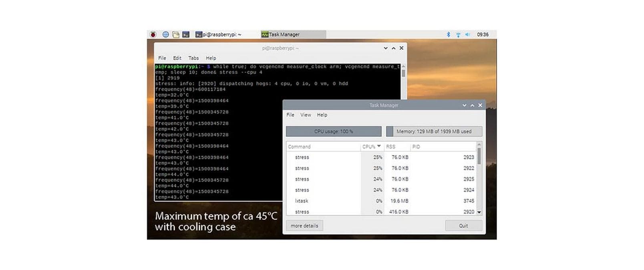Sort processes by PID column
644x270 pixels.
coord(443,147)
